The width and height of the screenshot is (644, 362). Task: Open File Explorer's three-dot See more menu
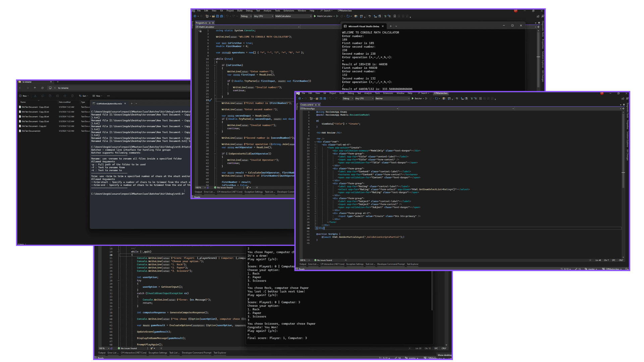[108, 96]
